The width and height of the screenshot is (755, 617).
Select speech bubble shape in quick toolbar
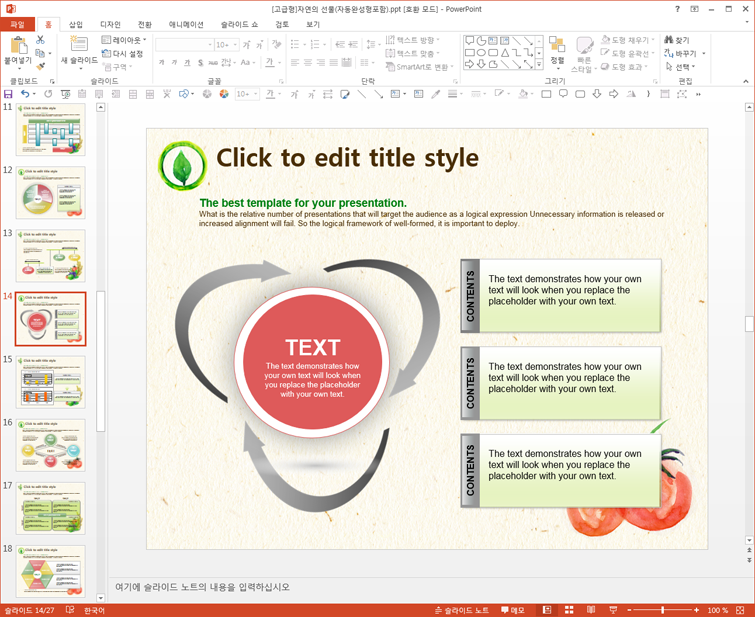[x=563, y=94]
